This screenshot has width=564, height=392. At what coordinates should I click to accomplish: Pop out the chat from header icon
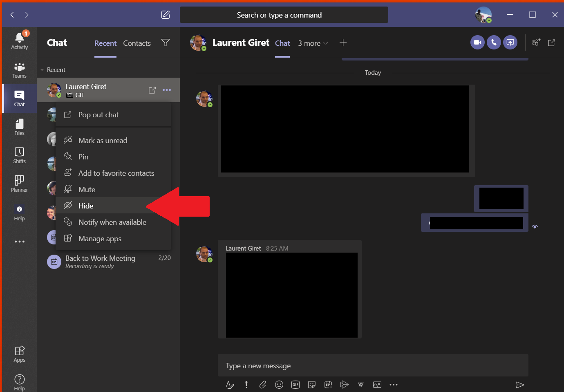click(x=551, y=43)
